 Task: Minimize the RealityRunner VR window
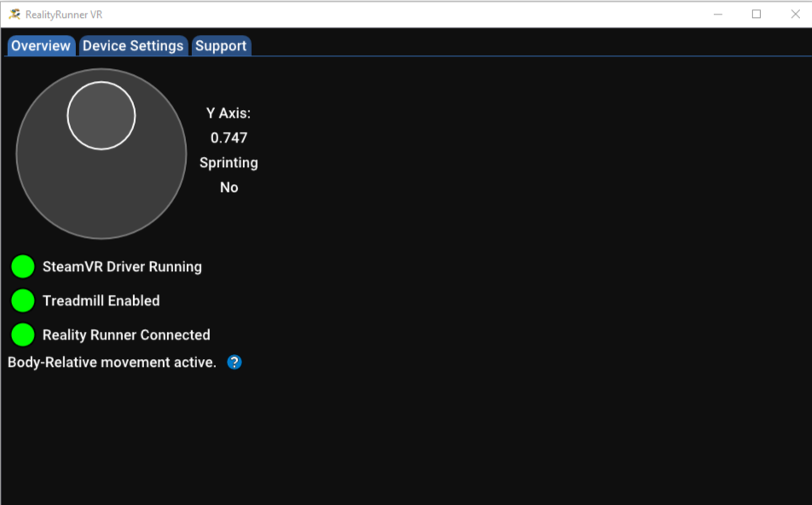pyautogui.click(x=718, y=14)
